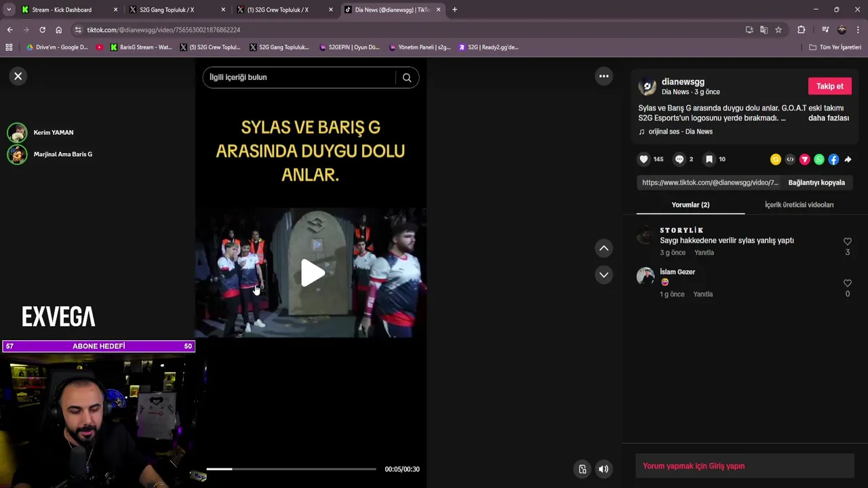Share video to WhatsApp
The width and height of the screenshot is (868, 488).
(819, 159)
